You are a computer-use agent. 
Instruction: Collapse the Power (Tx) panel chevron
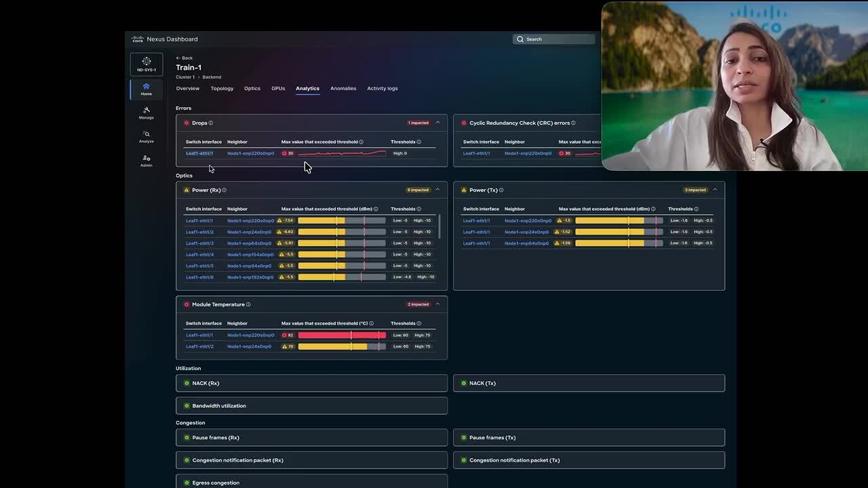pos(715,190)
